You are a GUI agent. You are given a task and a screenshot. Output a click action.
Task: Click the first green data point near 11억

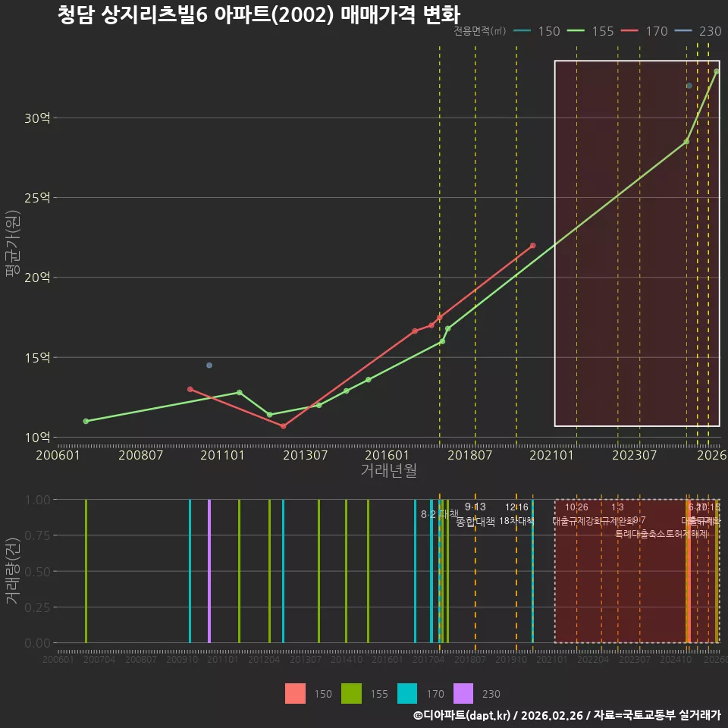86,421
